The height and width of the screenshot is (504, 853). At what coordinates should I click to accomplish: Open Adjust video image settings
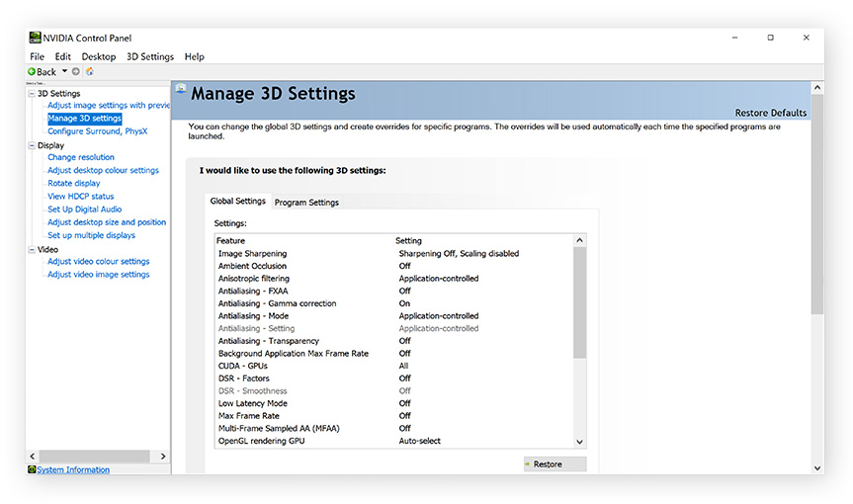tap(99, 275)
